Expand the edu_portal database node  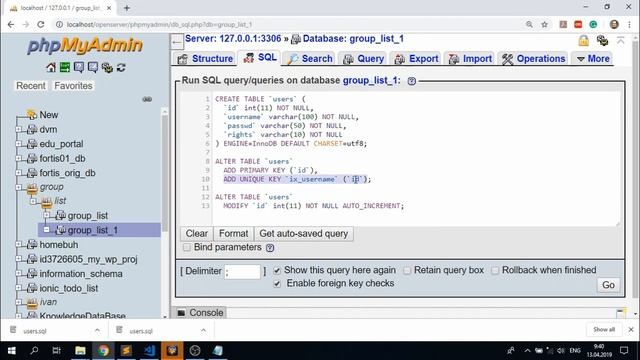(18, 144)
